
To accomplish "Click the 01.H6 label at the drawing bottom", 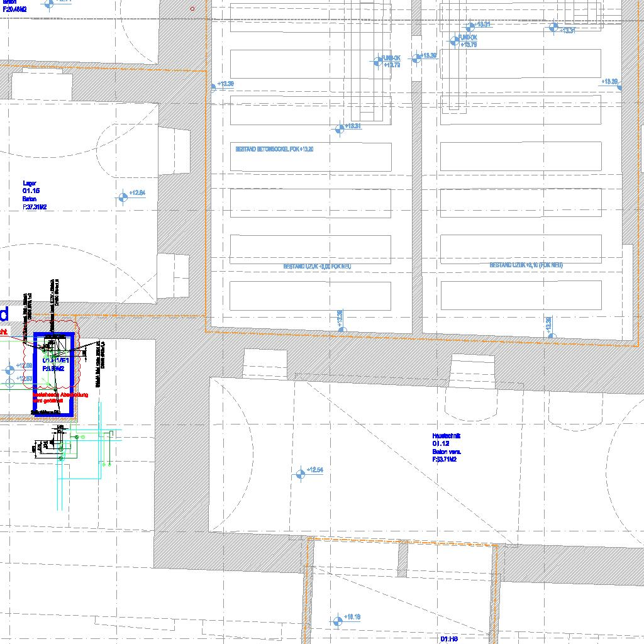I will [449, 638].
